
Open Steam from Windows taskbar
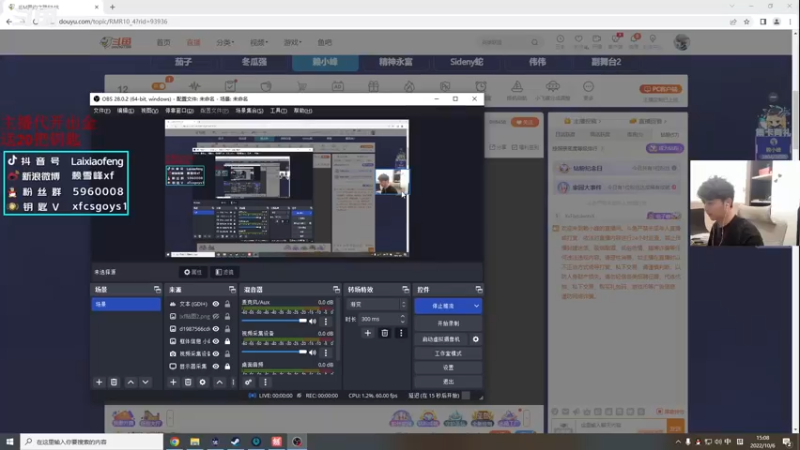click(235, 442)
